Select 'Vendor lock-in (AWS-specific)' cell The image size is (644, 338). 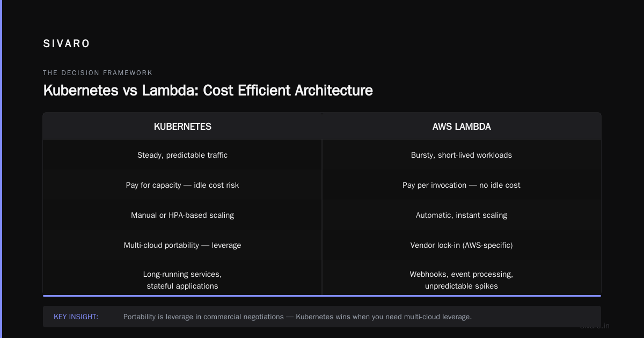pos(462,245)
